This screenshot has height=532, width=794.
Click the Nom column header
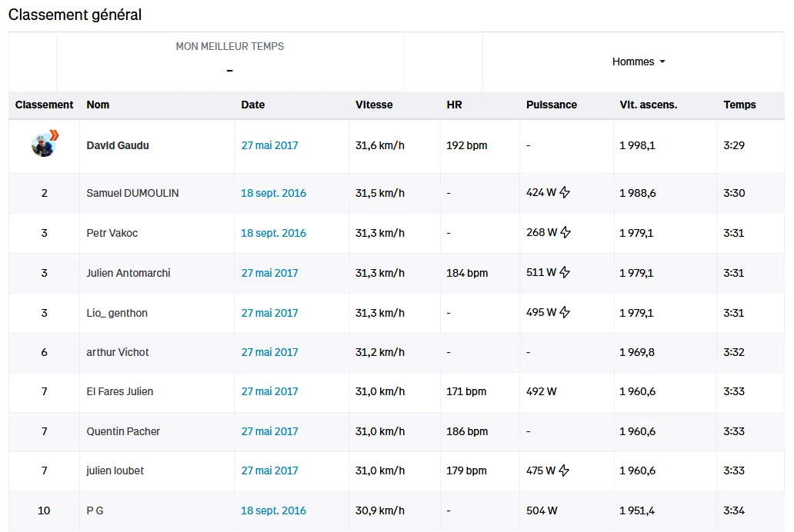(98, 105)
